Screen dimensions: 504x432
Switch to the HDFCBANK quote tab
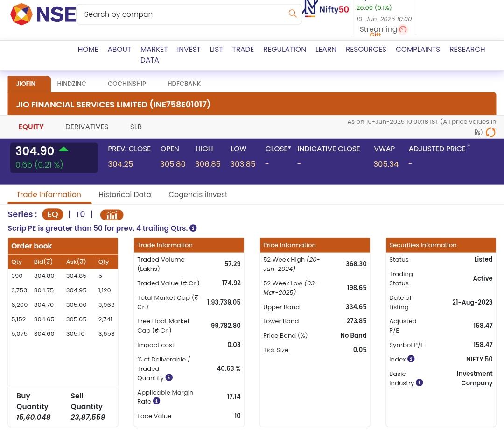pos(184,84)
